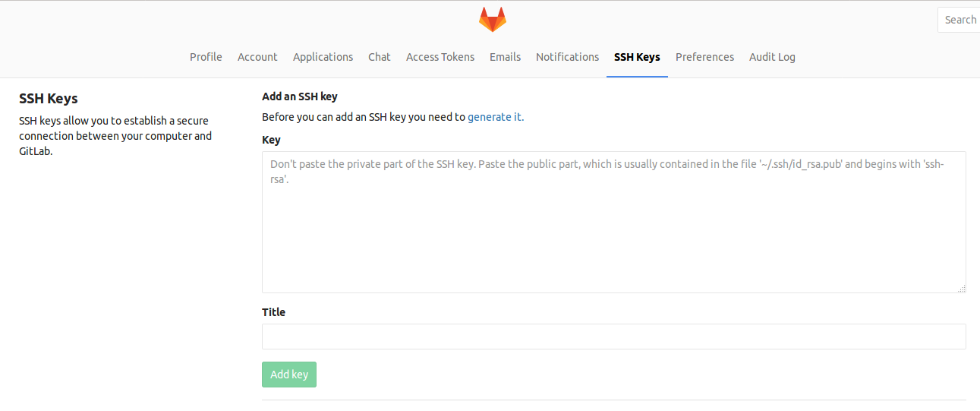Screen dimensions: 980x411
Task: Select the Chat tab
Action: point(380,57)
